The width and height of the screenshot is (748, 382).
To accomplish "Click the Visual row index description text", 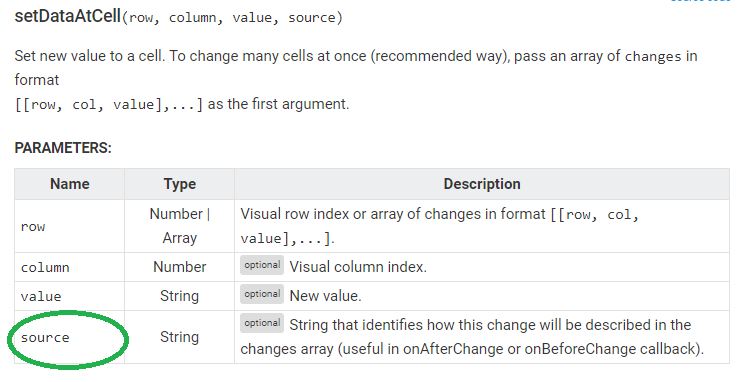I will pos(439,226).
